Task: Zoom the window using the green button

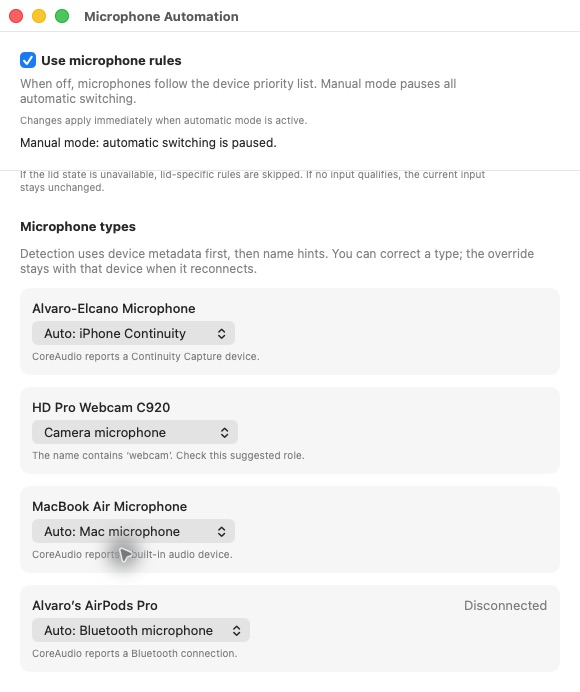Action: point(62,16)
